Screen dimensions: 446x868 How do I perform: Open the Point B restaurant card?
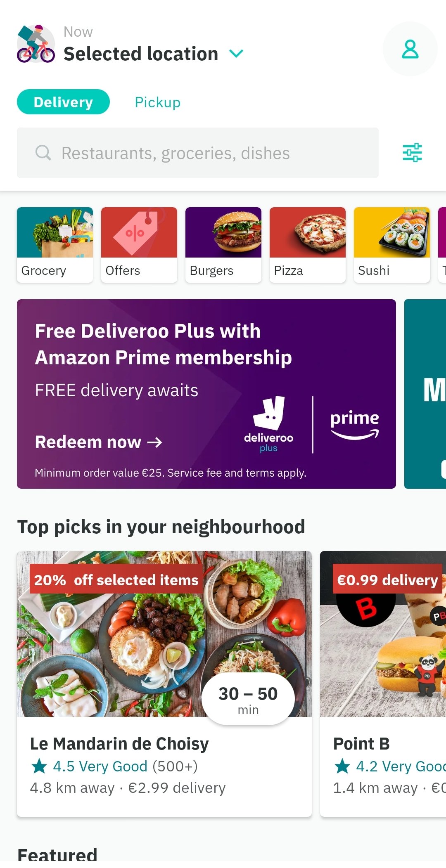(x=383, y=684)
